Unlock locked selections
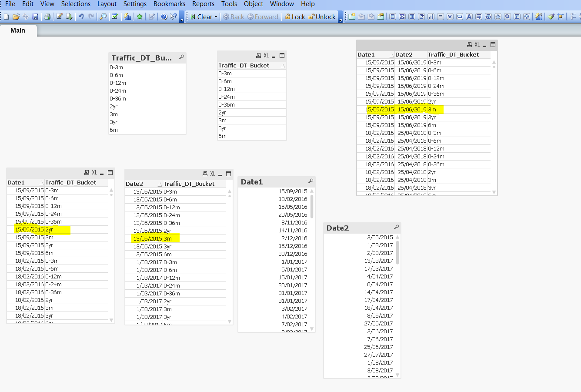 (322, 17)
